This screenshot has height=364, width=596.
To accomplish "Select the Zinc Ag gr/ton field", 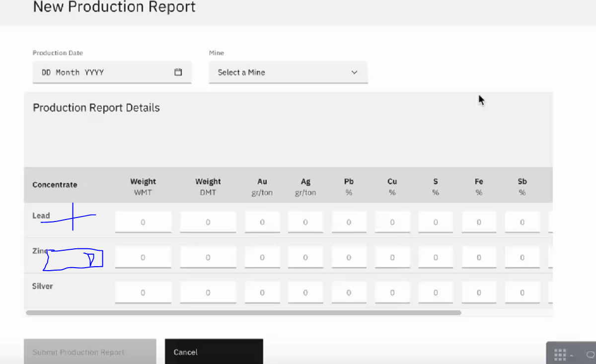I will (x=305, y=257).
